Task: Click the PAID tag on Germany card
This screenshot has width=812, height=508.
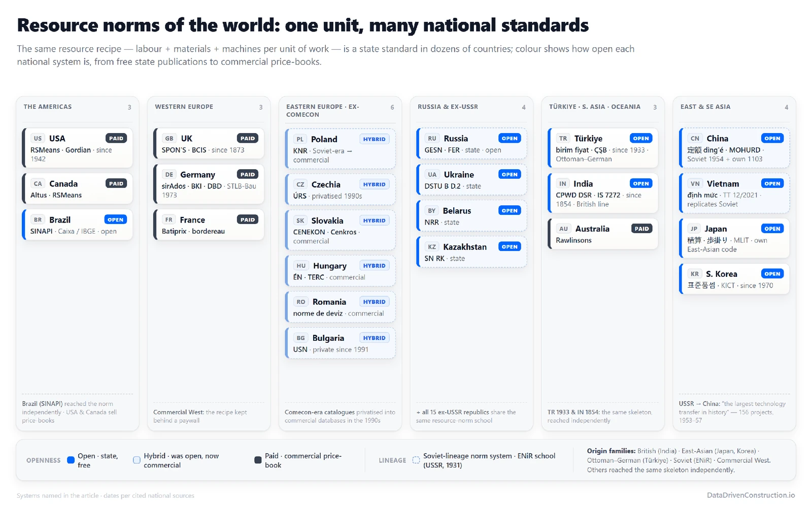Action: click(248, 174)
